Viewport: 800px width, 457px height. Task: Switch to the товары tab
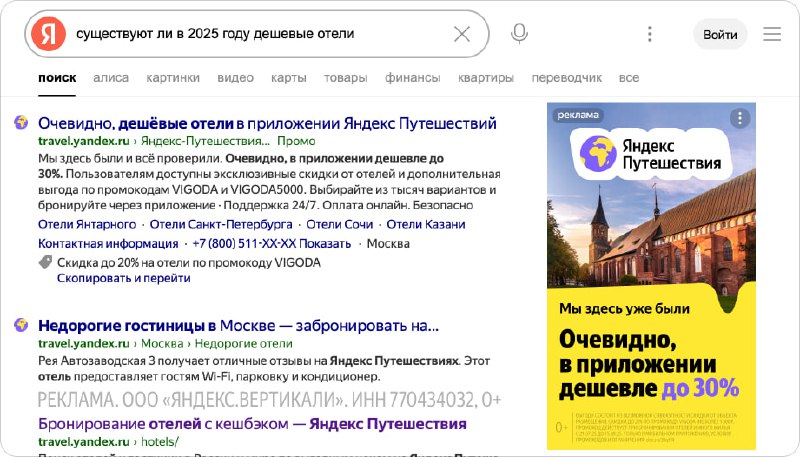coord(345,78)
